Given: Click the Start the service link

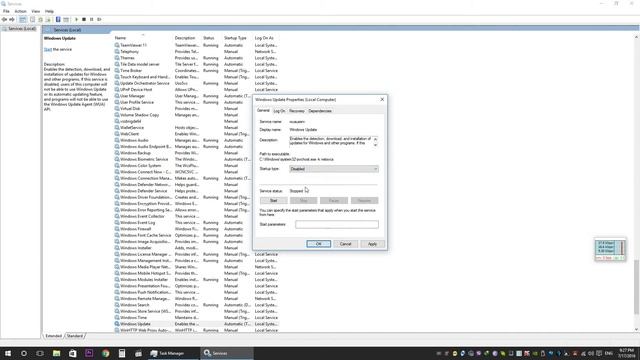Looking at the screenshot, I should (x=48, y=49).
